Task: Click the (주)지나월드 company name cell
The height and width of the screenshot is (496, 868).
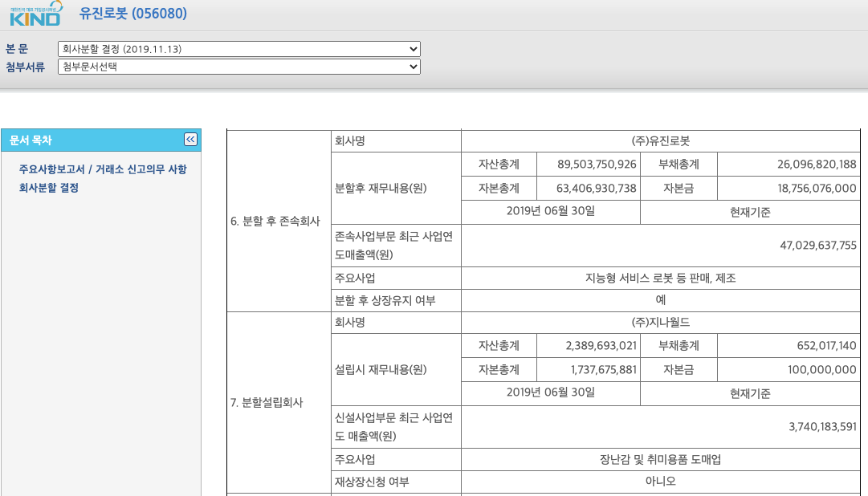Action: click(660, 322)
